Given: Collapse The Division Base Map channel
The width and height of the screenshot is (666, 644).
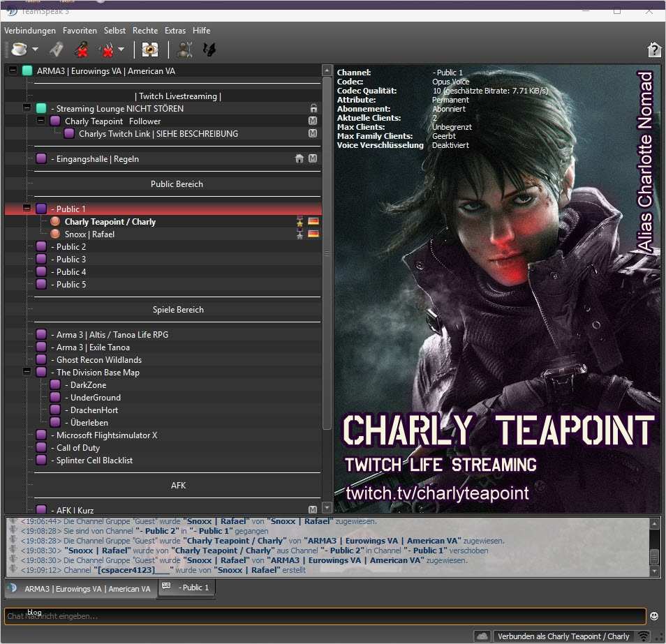Looking at the screenshot, I should [x=27, y=373].
